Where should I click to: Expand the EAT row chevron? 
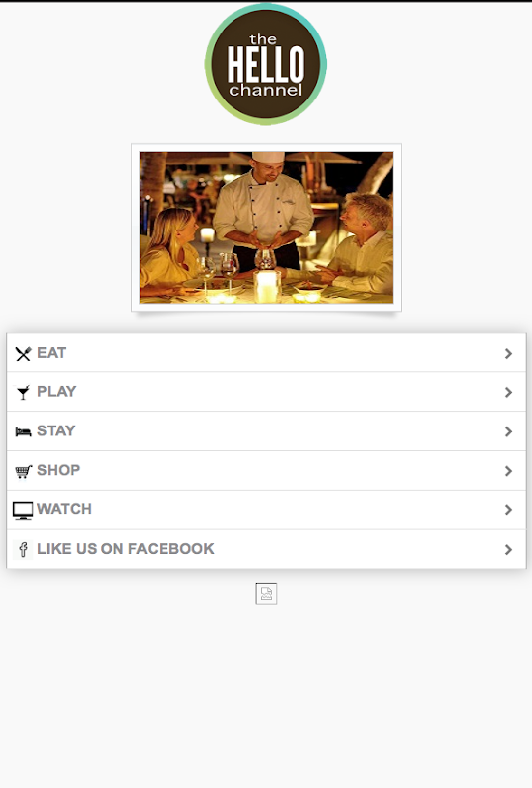[x=509, y=354]
